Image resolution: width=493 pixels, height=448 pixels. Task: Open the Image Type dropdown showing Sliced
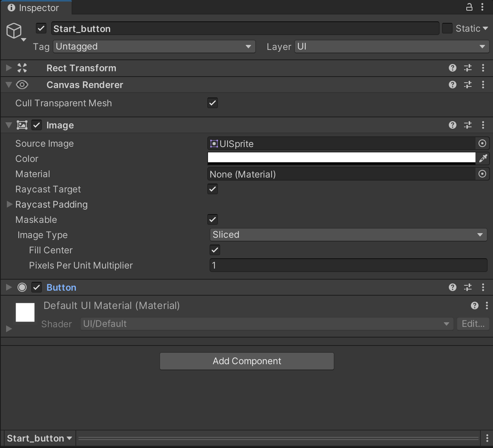tap(348, 235)
